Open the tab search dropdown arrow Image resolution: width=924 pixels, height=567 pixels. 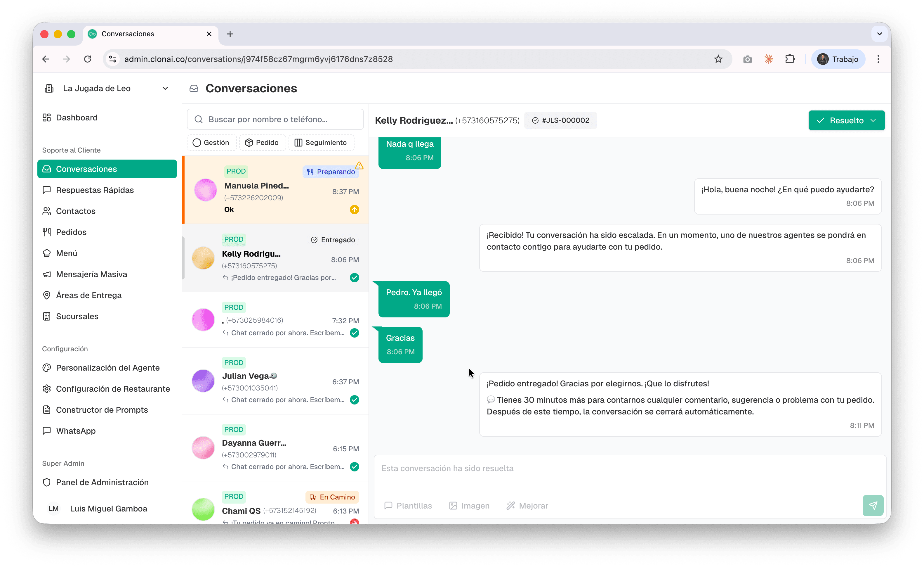879,34
